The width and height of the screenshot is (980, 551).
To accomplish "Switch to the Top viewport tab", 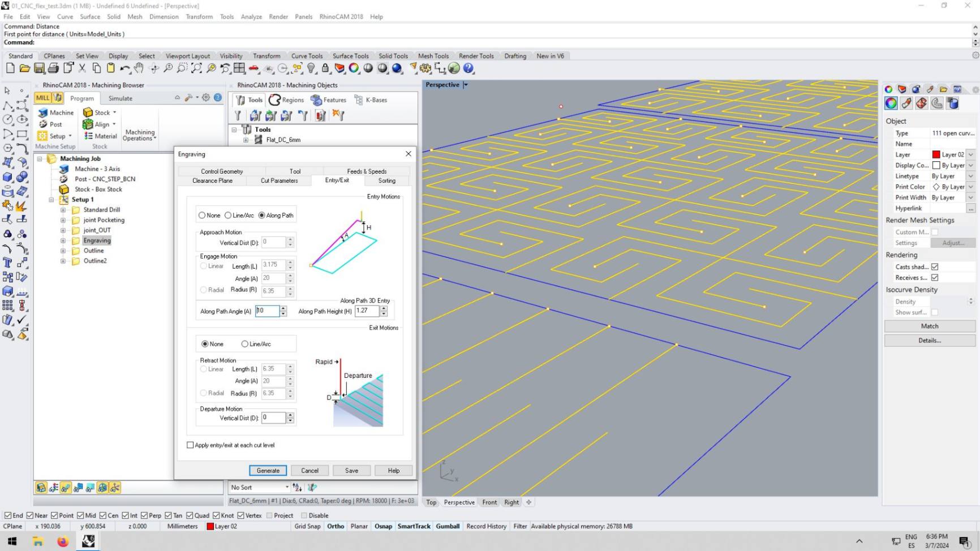I will [x=431, y=502].
